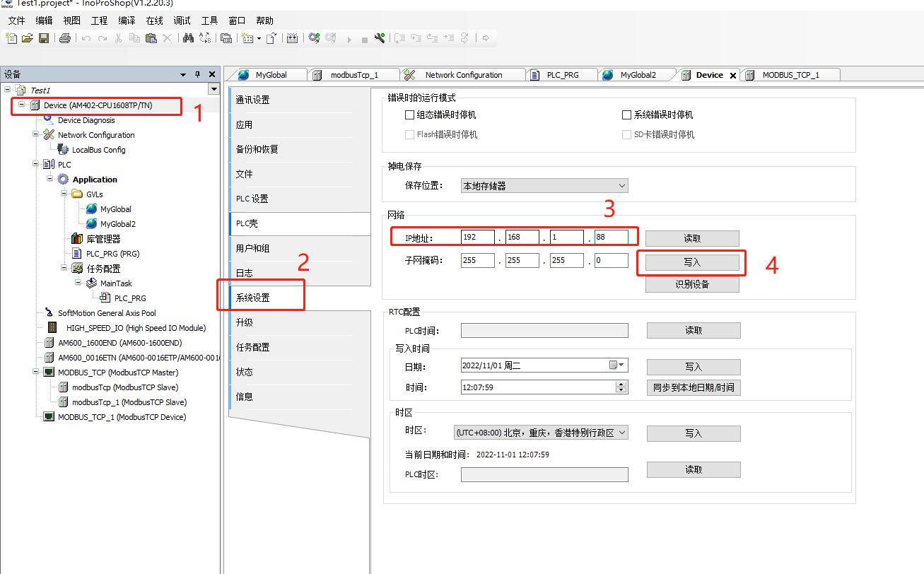Click the Logout gear icon in toolbar

tap(330, 38)
